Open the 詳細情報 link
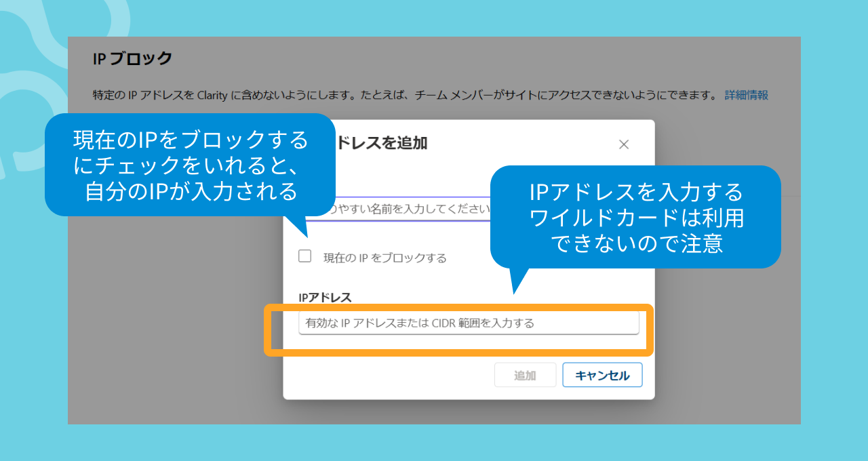This screenshot has height=461, width=868. tap(746, 95)
